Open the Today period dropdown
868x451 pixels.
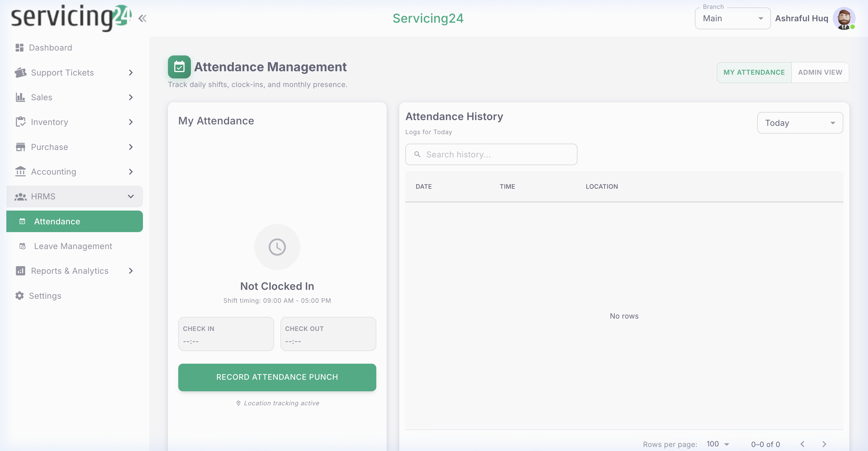tap(800, 123)
